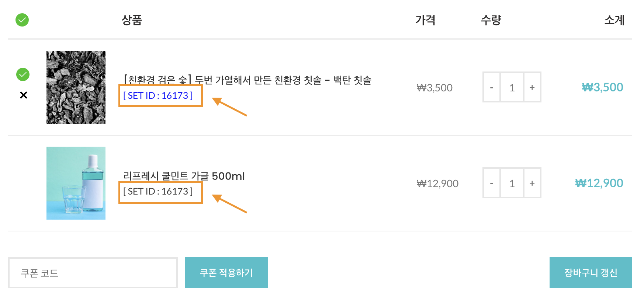Open the black charcoal product thumbnail
Screen dimensions: 644x297
(x=76, y=87)
